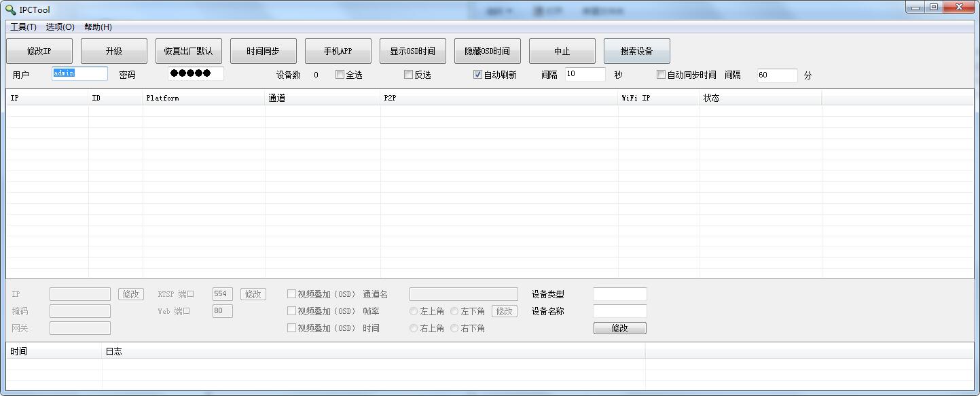The height and width of the screenshot is (396, 980).
Task: Focus the 密码 password field
Action: [x=196, y=74]
